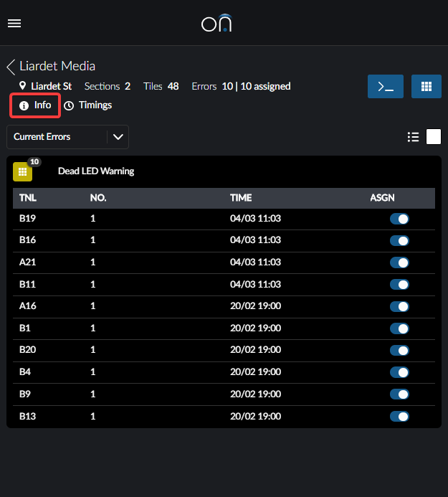
Task: Expand the Current Errors dropdown
Action: click(67, 137)
